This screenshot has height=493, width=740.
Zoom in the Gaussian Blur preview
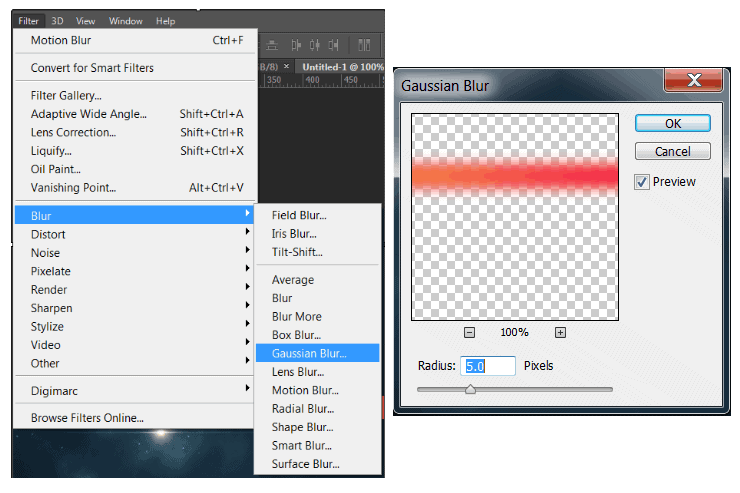560,333
